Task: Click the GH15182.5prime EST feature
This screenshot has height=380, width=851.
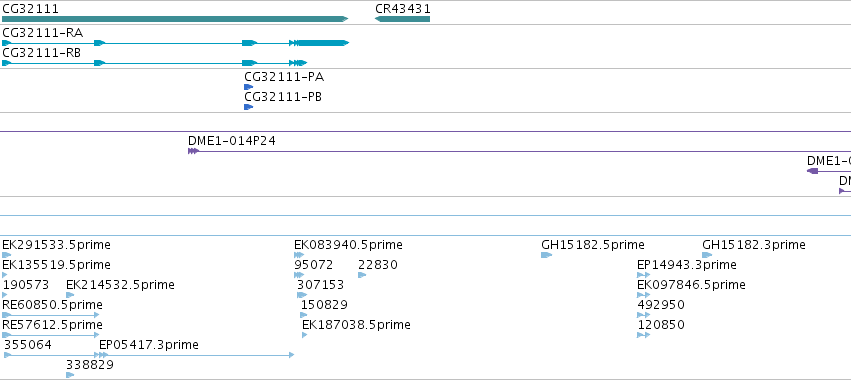Action: [547, 255]
